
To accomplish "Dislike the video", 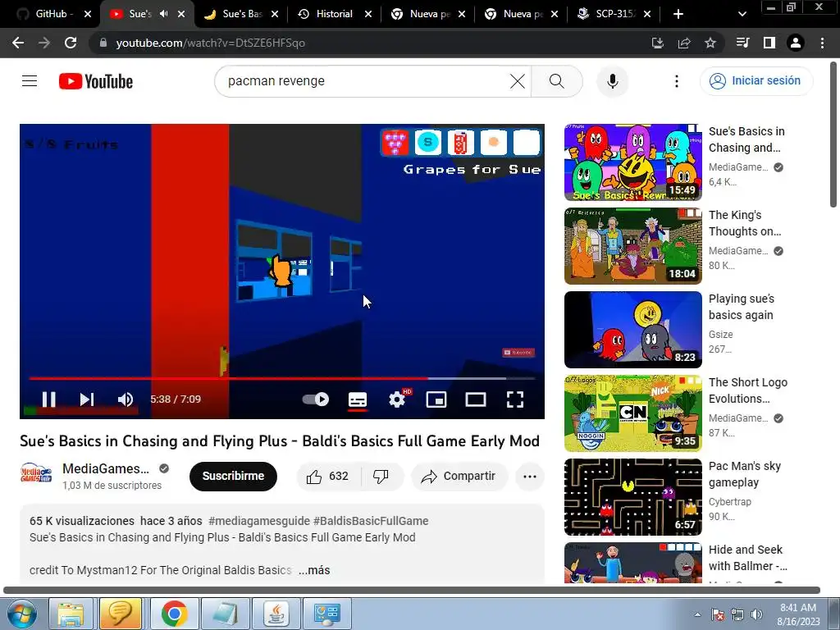I will click(381, 477).
